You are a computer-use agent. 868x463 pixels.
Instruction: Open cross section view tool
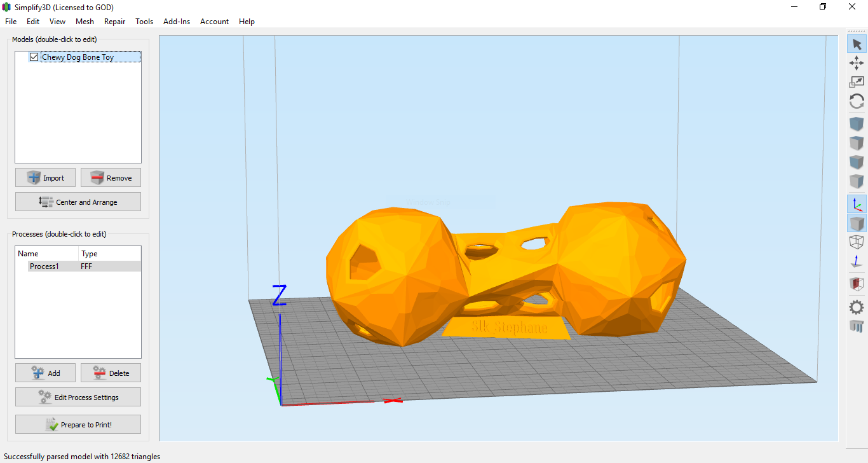point(857,284)
